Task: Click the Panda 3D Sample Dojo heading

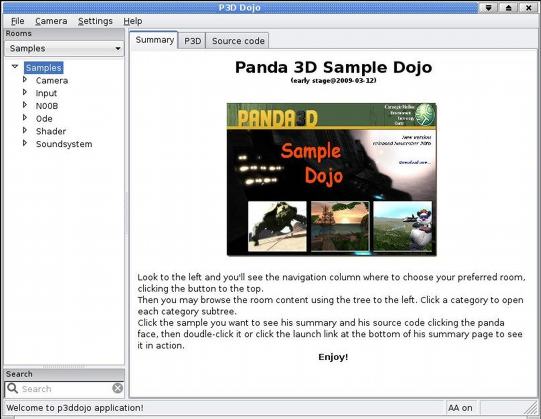Action: pos(333,67)
